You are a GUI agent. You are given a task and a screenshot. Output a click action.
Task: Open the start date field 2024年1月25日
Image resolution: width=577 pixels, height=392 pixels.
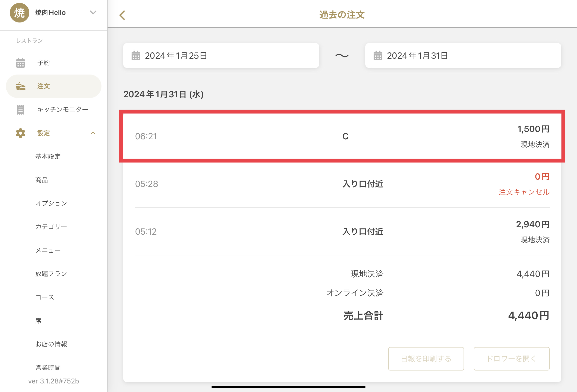click(221, 55)
